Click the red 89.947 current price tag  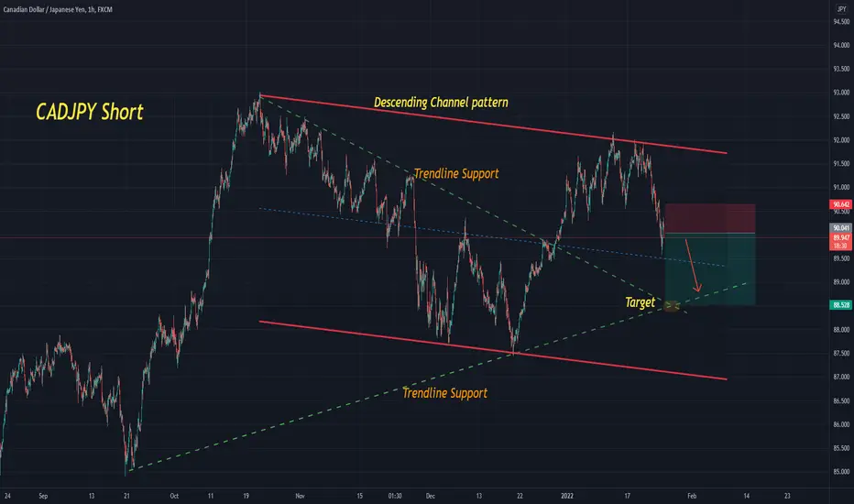[x=840, y=238]
